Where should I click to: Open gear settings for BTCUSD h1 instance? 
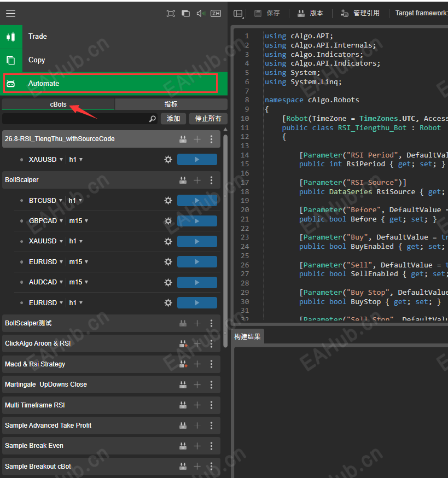pyautogui.click(x=168, y=201)
